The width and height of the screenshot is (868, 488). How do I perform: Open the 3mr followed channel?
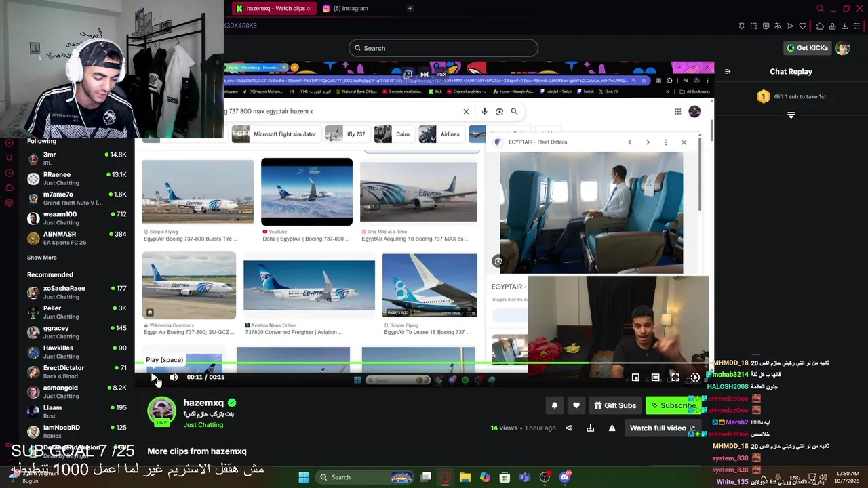pos(77,159)
